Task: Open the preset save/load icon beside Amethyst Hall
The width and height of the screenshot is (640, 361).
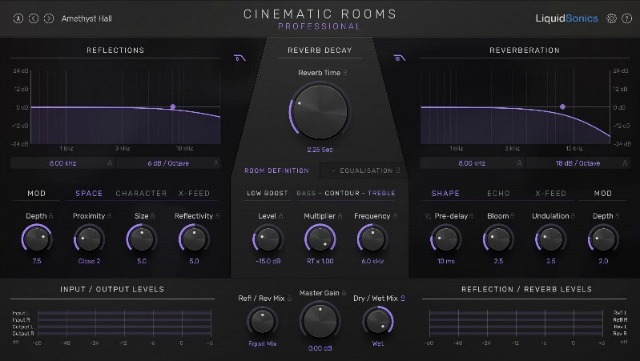Action: pos(18,18)
